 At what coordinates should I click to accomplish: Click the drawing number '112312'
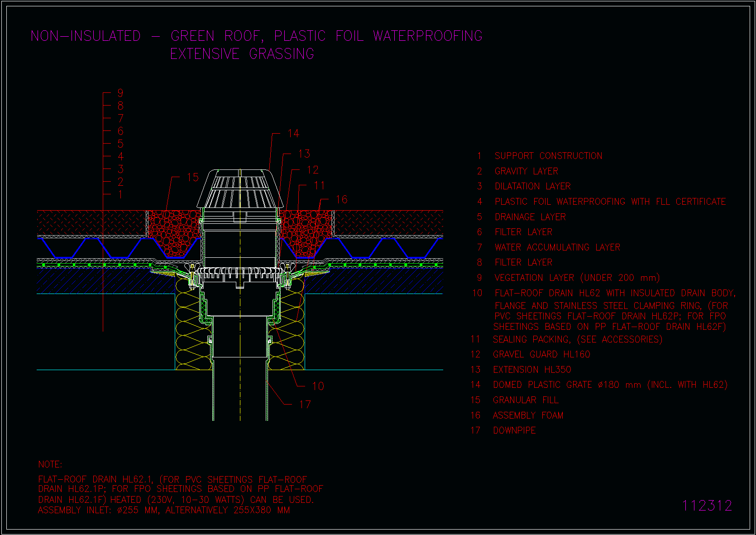[707, 506]
